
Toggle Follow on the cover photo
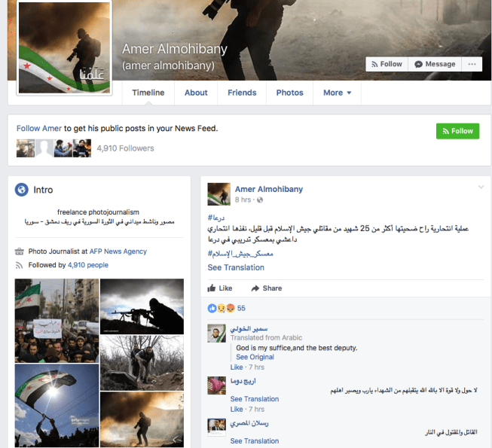(x=387, y=64)
